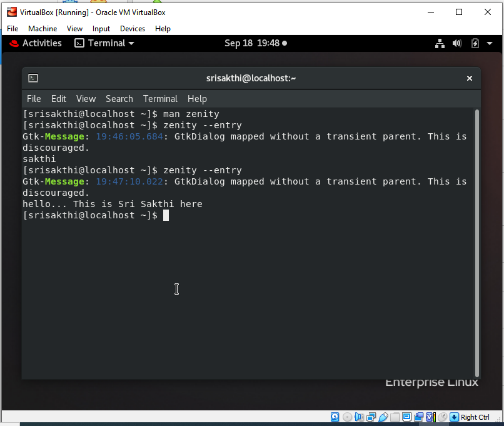The width and height of the screenshot is (504, 426).
Task: Click the display icon in VirtualBox status bar
Action: pos(406,417)
